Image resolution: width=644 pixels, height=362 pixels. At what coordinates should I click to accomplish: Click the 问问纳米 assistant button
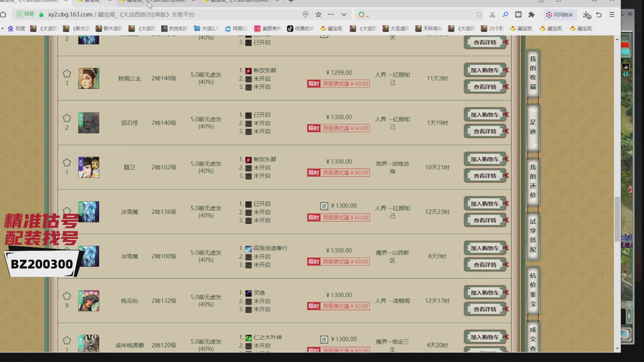(x=559, y=14)
